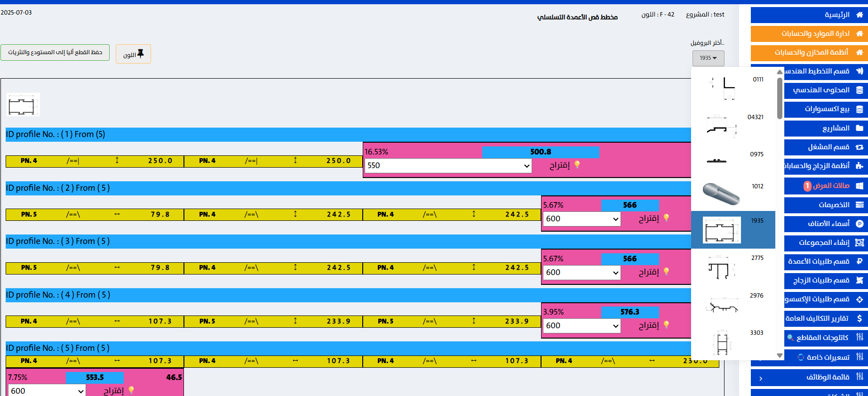Click puzzle icon for أنظمة الزجاج والحسابات

pos(860,166)
